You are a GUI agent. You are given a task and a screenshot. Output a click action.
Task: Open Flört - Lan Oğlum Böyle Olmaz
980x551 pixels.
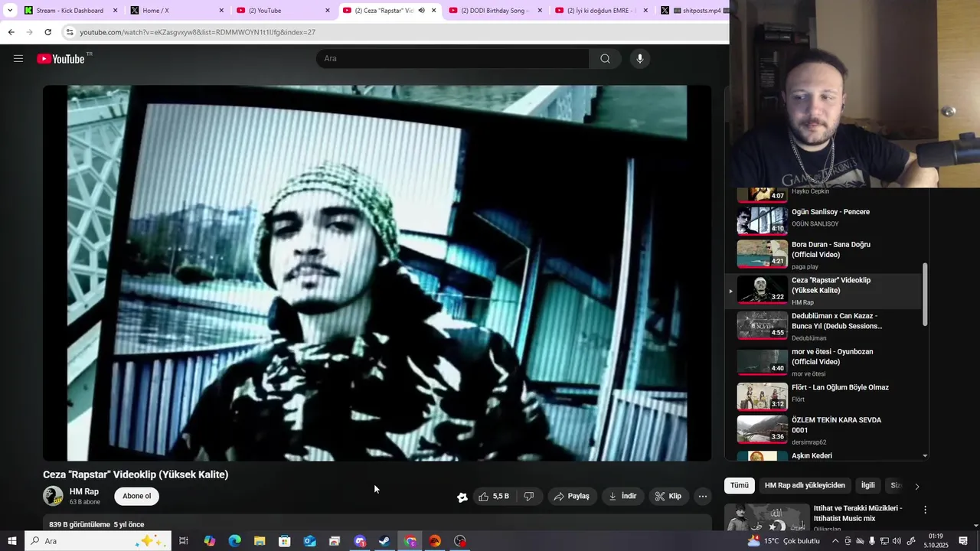click(825, 396)
